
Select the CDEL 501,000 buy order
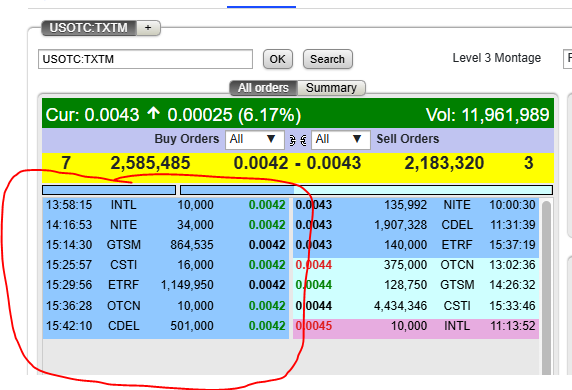pyautogui.click(x=166, y=326)
